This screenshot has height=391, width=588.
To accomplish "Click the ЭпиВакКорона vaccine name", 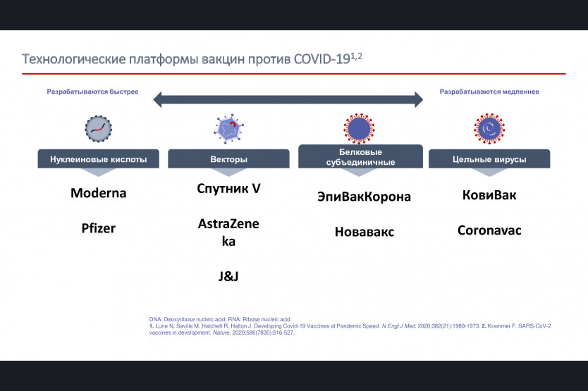I will click(x=364, y=197).
